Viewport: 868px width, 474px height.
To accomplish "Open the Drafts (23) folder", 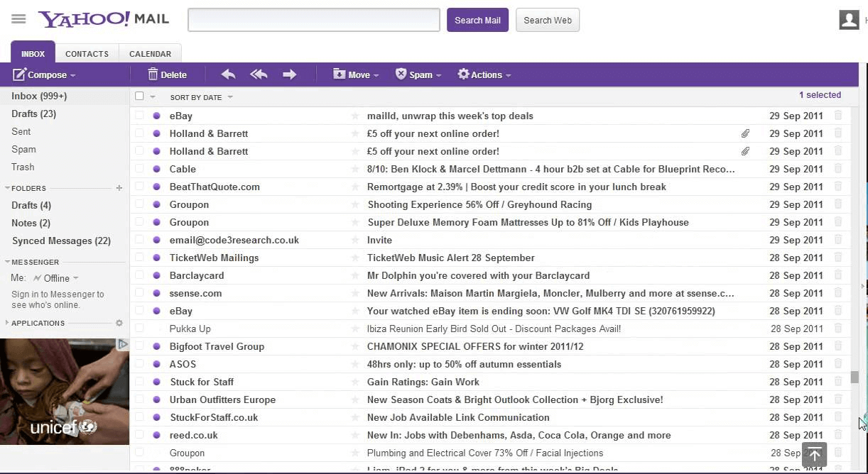I will point(33,114).
